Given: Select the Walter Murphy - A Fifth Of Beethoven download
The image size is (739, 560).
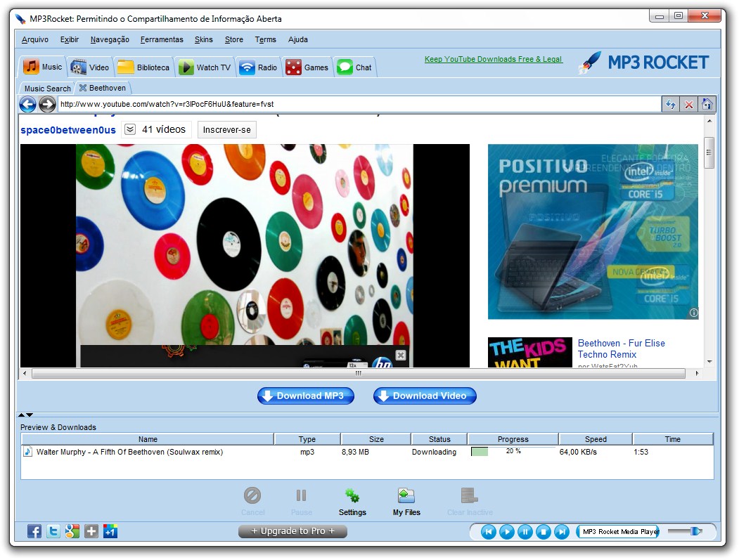Looking at the screenshot, I should [367, 452].
